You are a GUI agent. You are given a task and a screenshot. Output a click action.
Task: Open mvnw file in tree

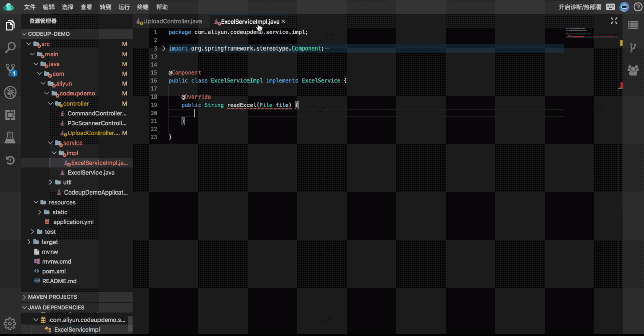click(77, 252)
